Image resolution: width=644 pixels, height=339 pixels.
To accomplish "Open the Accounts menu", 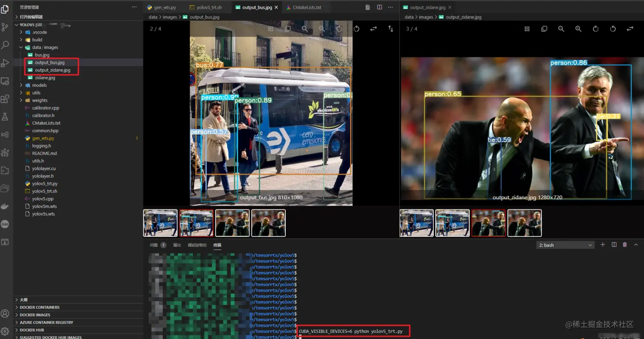I will click(x=5, y=313).
